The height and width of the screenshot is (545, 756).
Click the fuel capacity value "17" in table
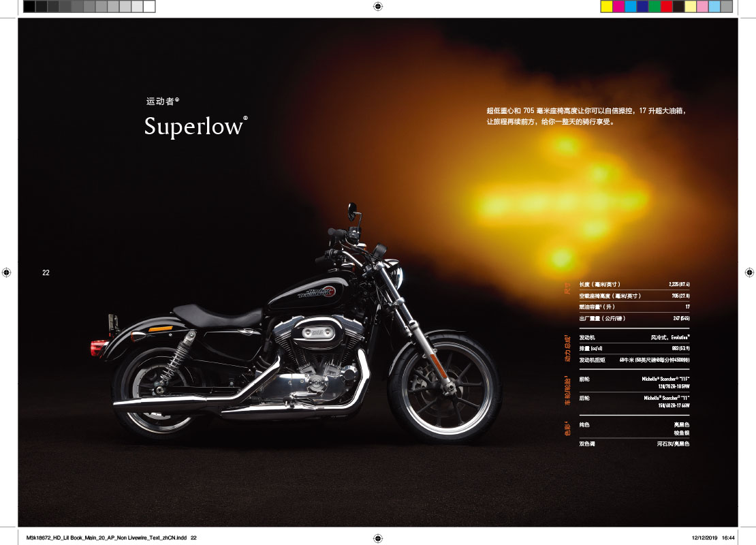tap(687, 307)
